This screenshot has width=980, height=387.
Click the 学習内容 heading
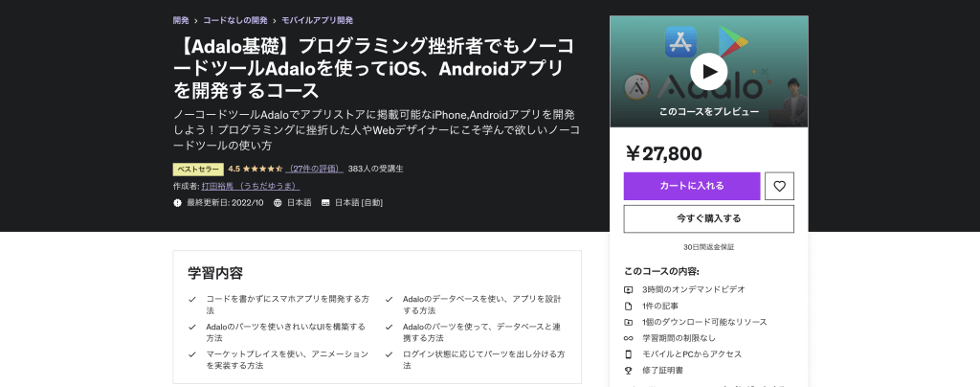(x=215, y=273)
